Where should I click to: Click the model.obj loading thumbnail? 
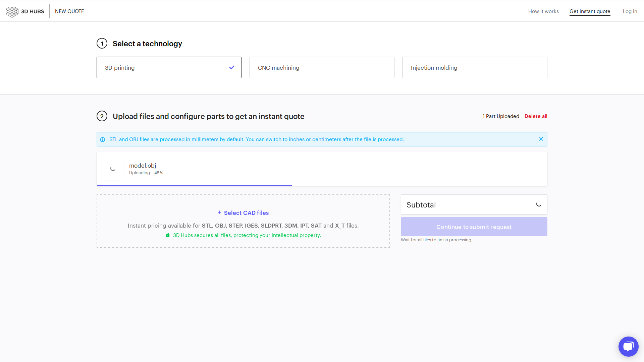pos(113,169)
